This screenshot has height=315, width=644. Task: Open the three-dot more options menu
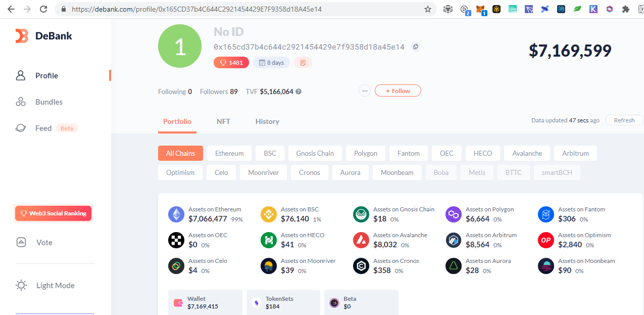[x=365, y=91]
